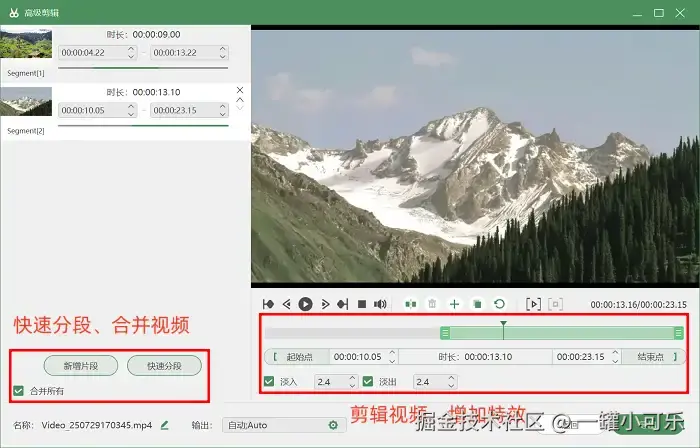Click the mountain video preview

click(x=475, y=156)
